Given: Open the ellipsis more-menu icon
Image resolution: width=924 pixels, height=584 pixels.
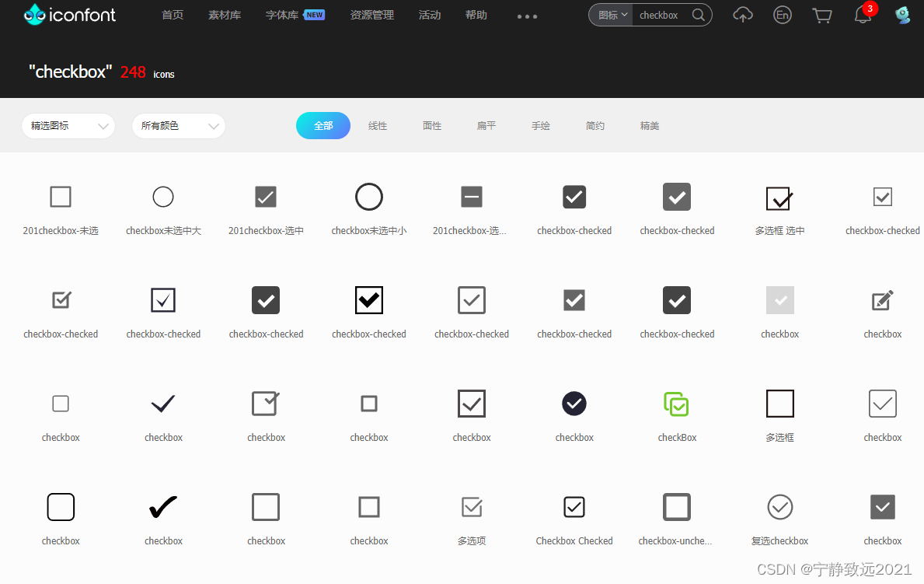Looking at the screenshot, I should (x=526, y=16).
